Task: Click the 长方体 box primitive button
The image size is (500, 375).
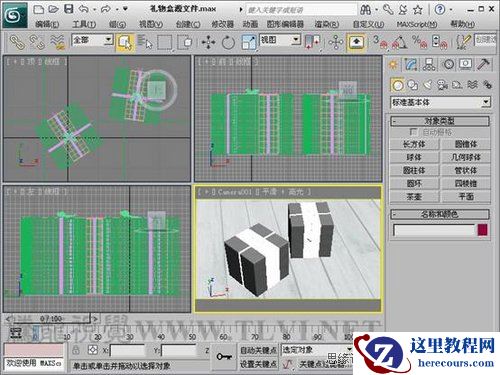Action: 415,144
